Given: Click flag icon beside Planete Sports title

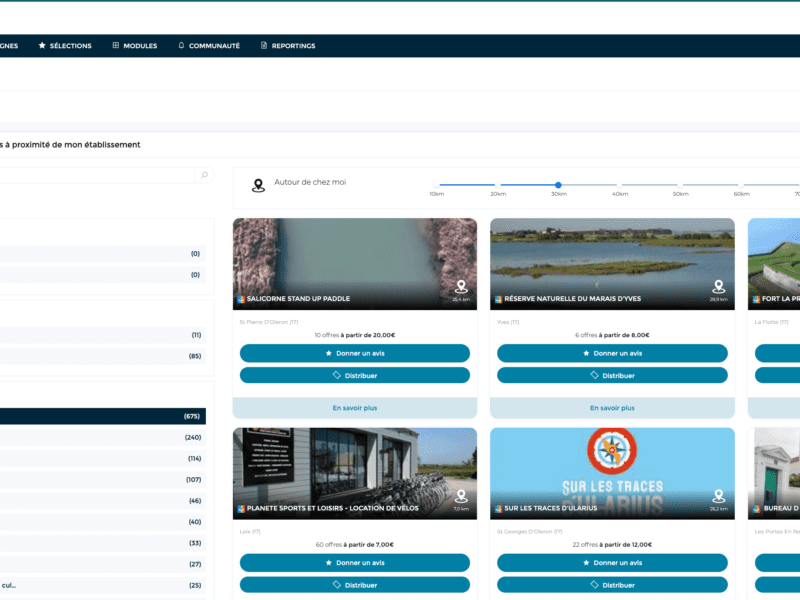Looking at the screenshot, I should pyautogui.click(x=241, y=509).
